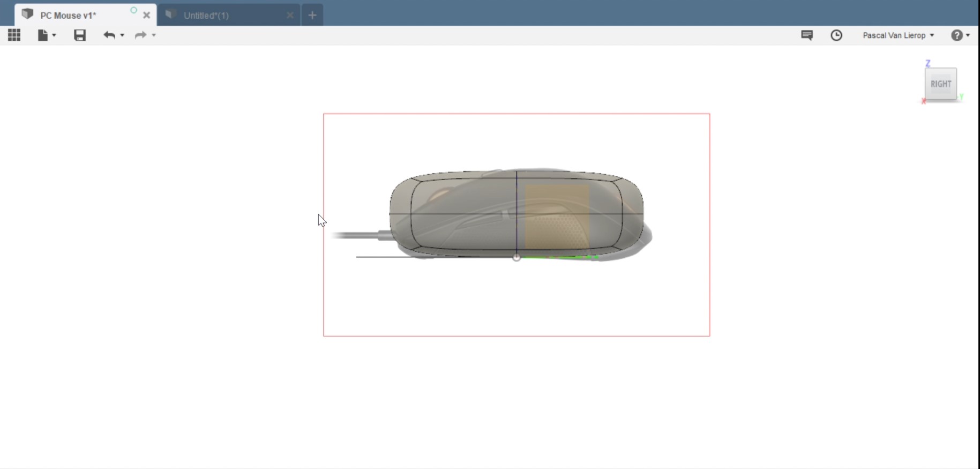Open the comments notification icon

pos(807,35)
